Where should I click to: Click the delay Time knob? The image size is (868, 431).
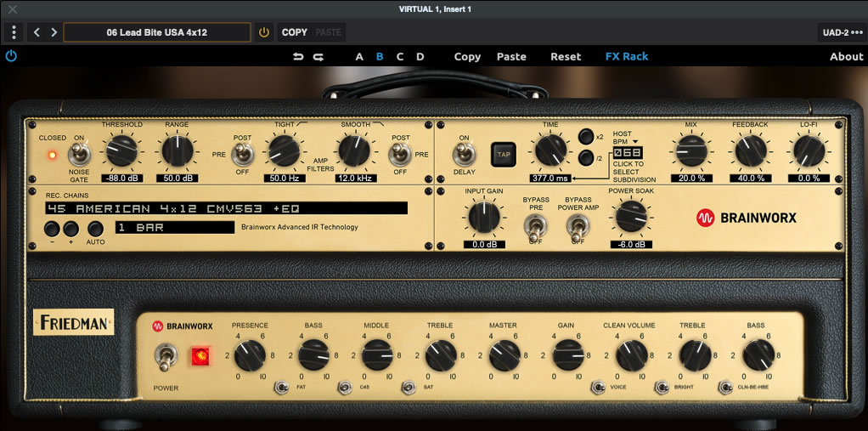click(x=551, y=150)
